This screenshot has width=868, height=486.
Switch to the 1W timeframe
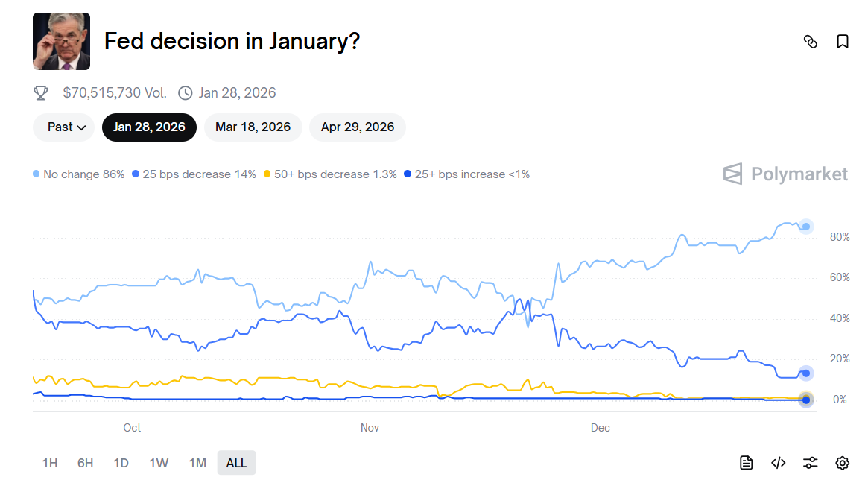point(159,462)
